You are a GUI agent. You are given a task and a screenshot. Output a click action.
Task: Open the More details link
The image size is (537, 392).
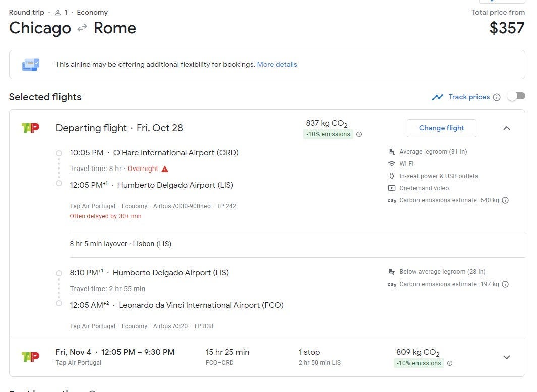click(x=277, y=65)
